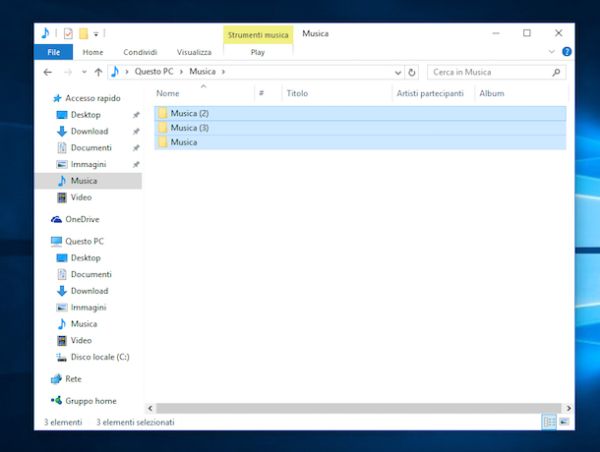This screenshot has height=452, width=600.
Task: Open Customize Quick Access Toolbar dropdown
Action: [97, 34]
